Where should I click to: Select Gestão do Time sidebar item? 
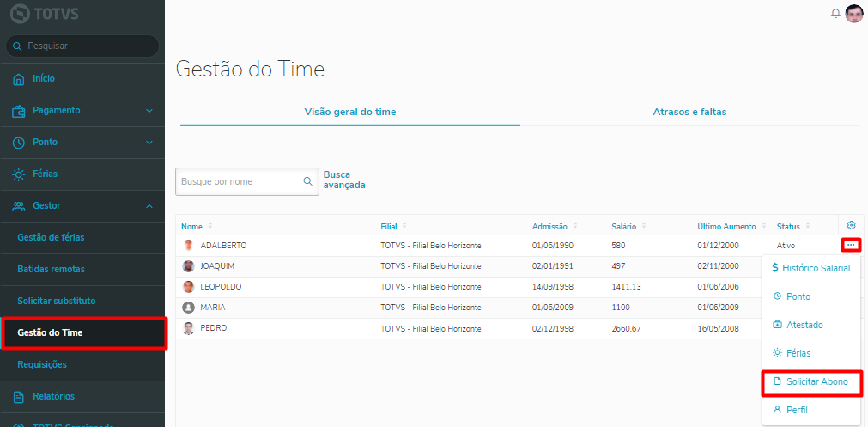pos(82,332)
